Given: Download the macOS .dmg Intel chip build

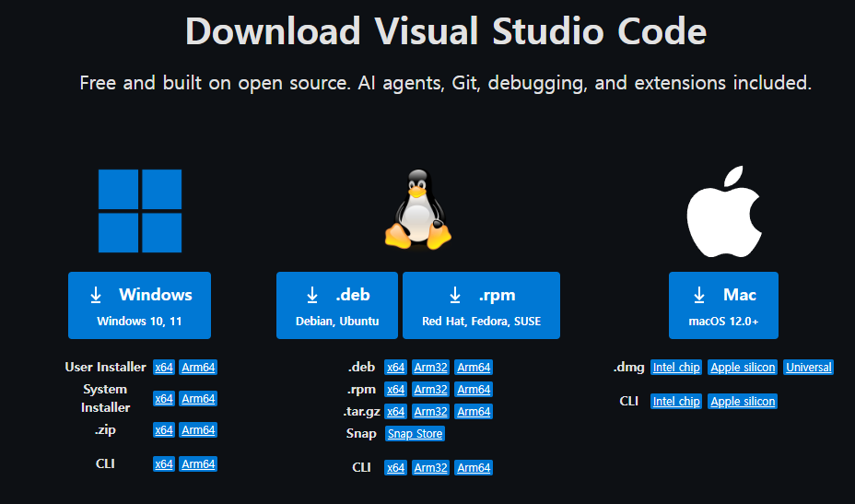Looking at the screenshot, I should (676, 367).
